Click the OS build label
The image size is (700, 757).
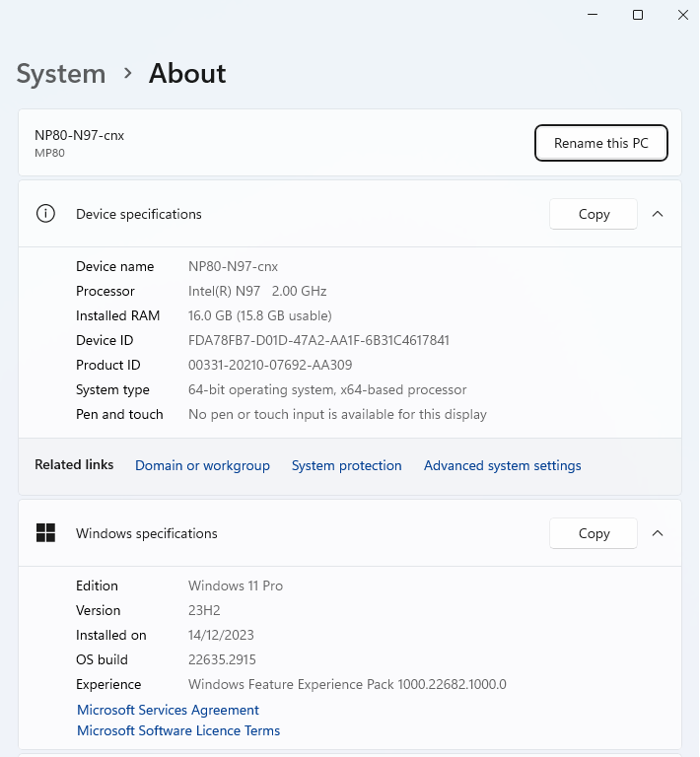pos(102,659)
